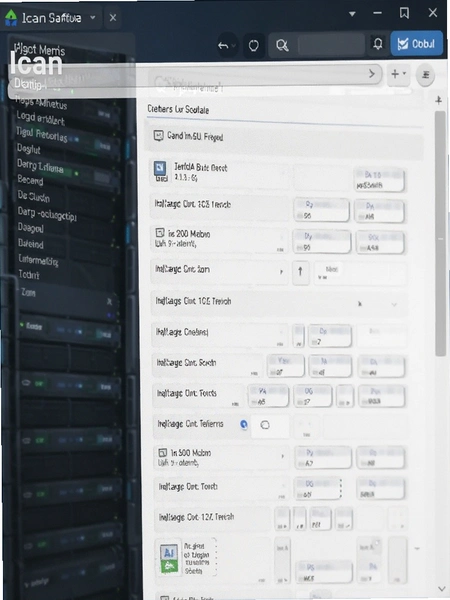
Task: Click the scroll down arrow at bottom right
Action: [x=442, y=589]
